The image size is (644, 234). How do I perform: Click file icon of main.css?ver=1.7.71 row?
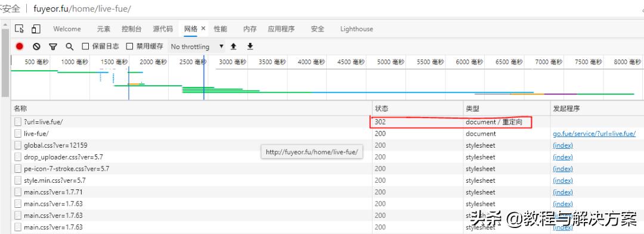[18, 192]
